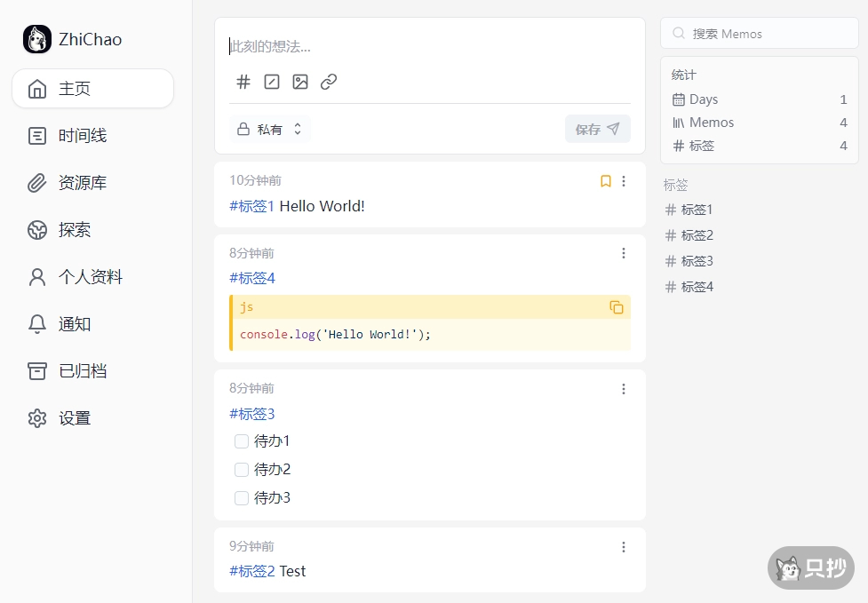Image resolution: width=868 pixels, height=603 pixels.
Task: Copy the code block with the copy icon
Action: (x=616, y=307)
